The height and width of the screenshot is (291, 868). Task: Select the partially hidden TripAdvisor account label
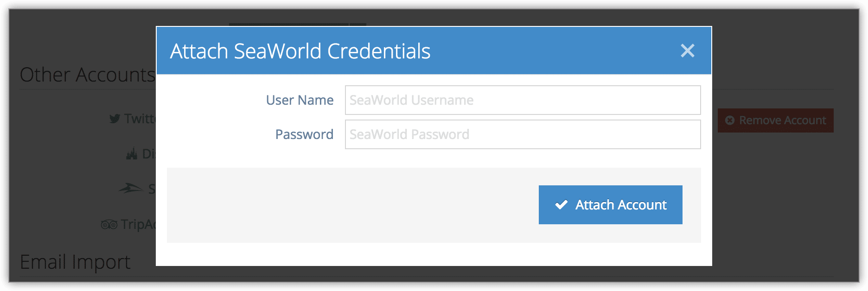(x=138, y=224)
